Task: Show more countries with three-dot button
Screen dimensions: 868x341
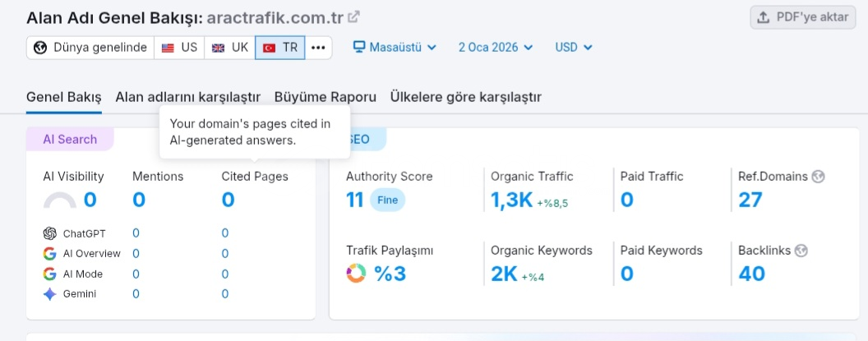Action: (318, 48)
